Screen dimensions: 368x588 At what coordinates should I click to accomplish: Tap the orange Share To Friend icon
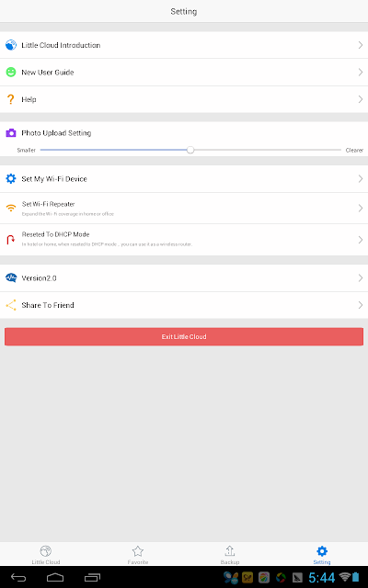click(11, 305)
